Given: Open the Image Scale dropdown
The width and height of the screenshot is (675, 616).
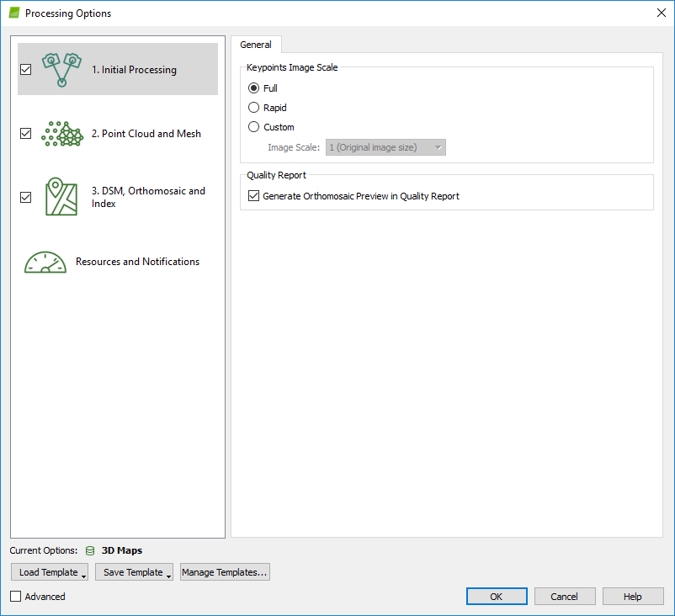Looking at the screenshot, I should 385,147.
